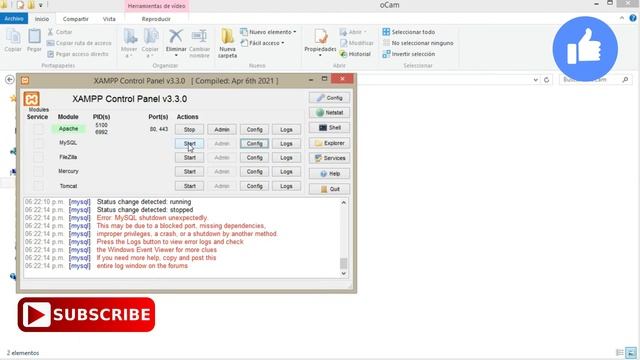640x360 pixels.
Task: Start the Tomcat module
Action: tap(189, 186)
